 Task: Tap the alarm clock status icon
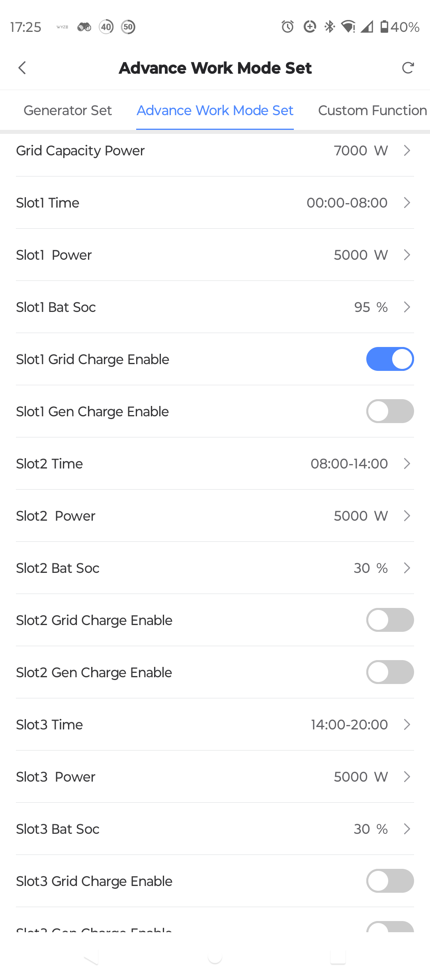(x=287, y=27)
